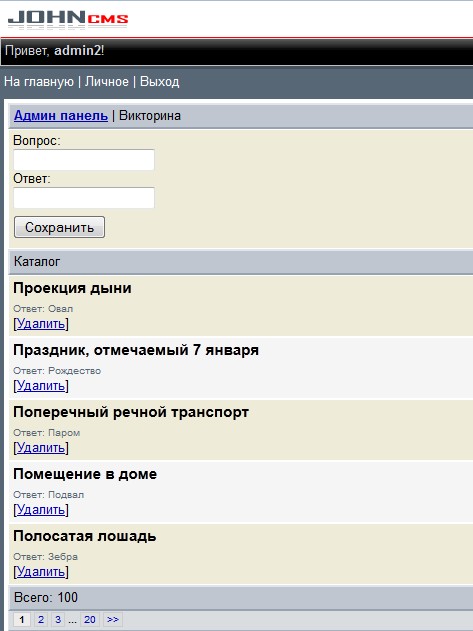473x631 pixels.
Task: Delete the Поперечный речной транспорт question
Action: click(41, 447)
